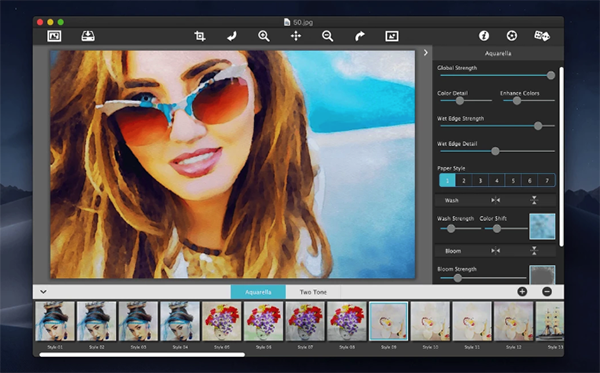Select Paper Style 2

point(463,180)
